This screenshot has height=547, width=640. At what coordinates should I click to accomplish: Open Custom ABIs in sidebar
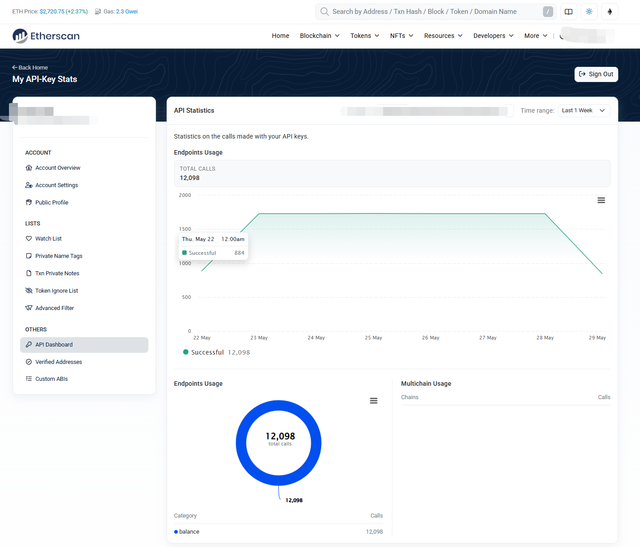pyautogui.click(x=84, y=379)
